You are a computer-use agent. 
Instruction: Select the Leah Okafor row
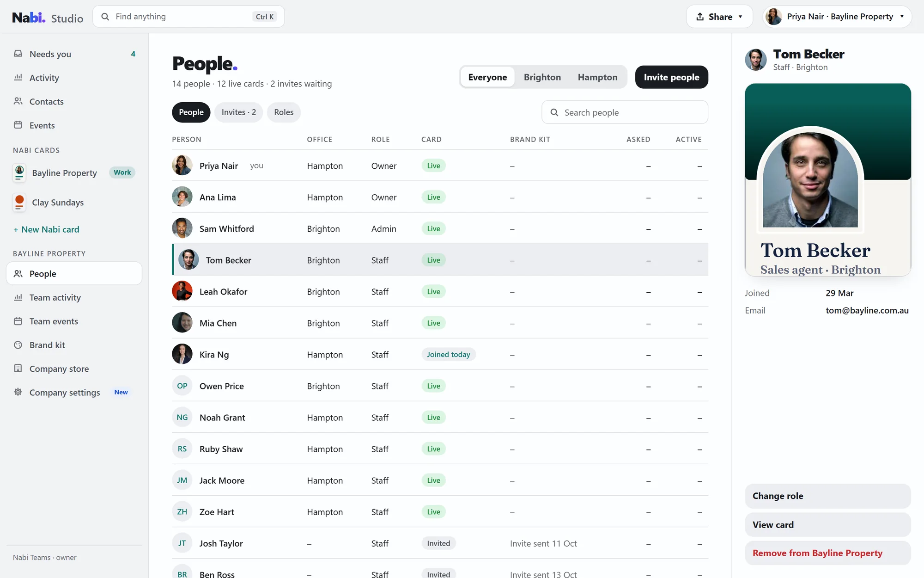[440, 291]
